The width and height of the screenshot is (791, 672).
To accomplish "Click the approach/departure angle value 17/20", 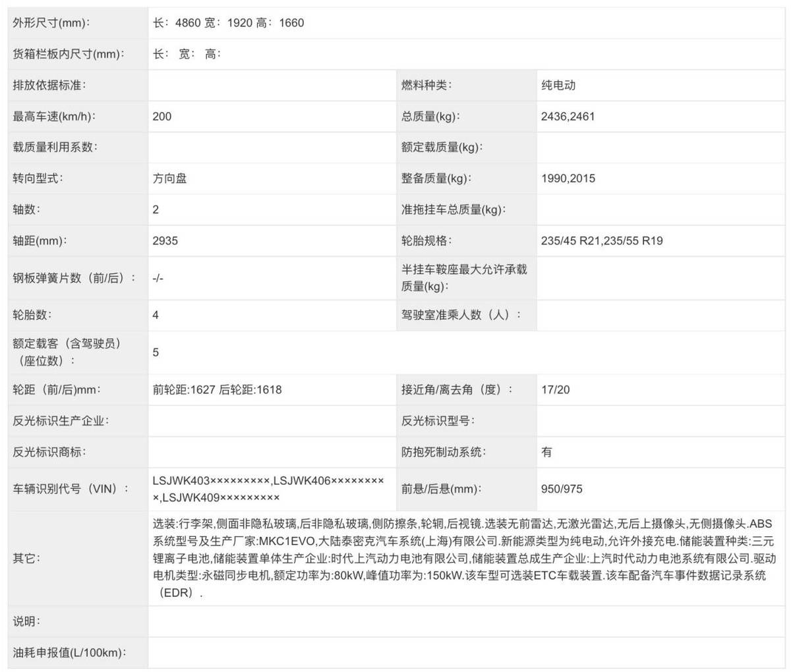I will pyautogui.click(x=555, y=389).
